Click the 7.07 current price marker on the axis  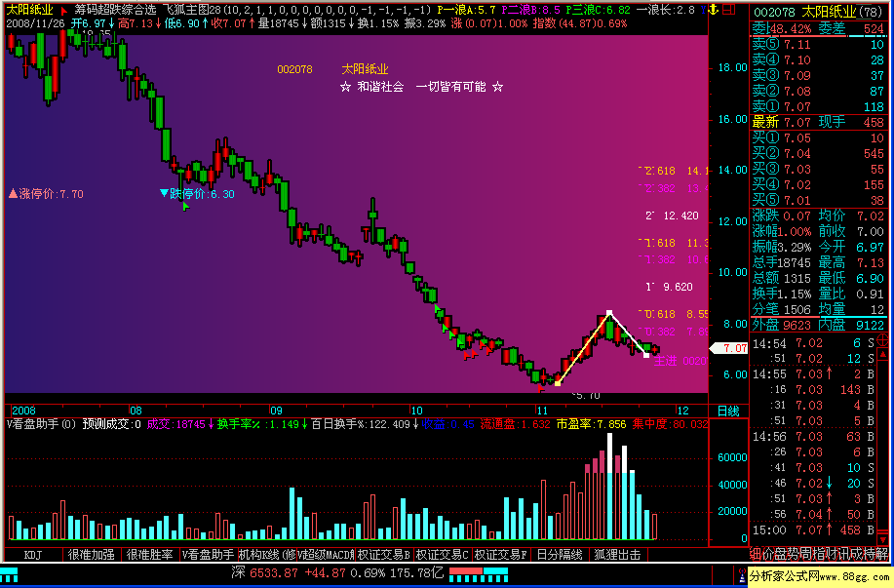coord(729,348)
